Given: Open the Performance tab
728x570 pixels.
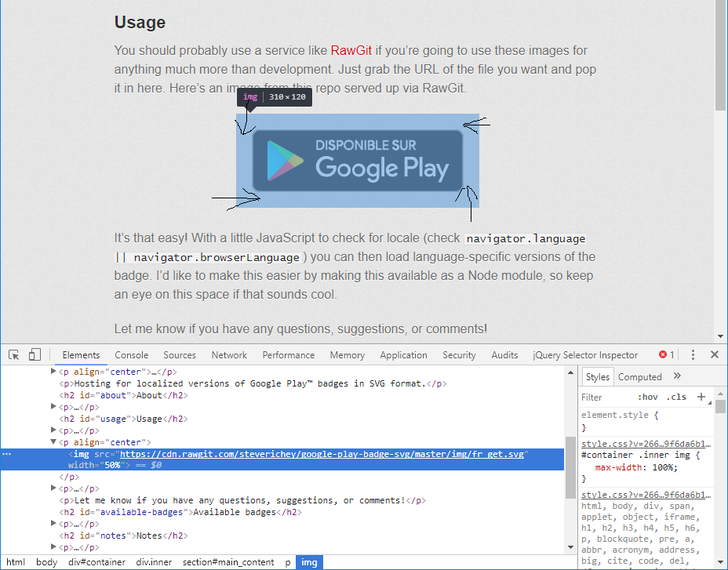Looking at the screenshot, I should click(x=289, y=355).
